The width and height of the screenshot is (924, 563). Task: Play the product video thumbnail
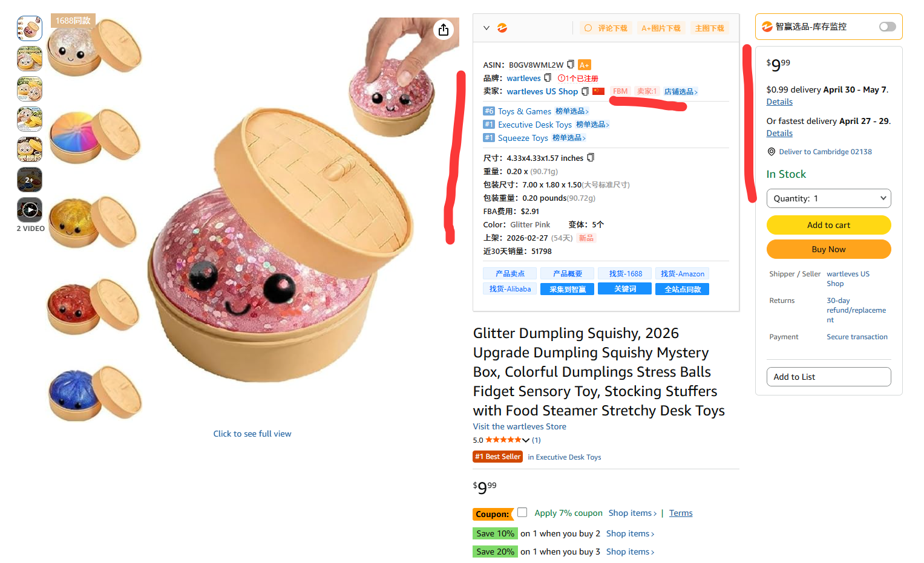coord(30,210)
